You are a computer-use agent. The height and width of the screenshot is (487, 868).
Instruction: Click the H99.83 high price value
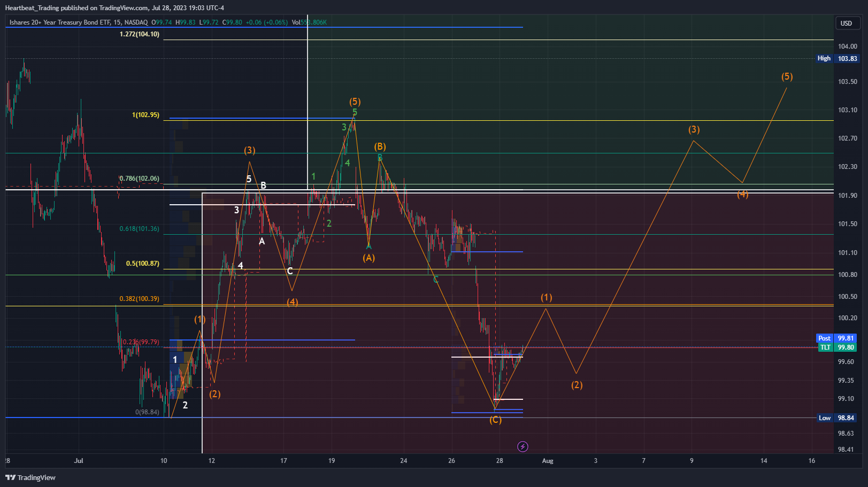(x=186, y=22)
